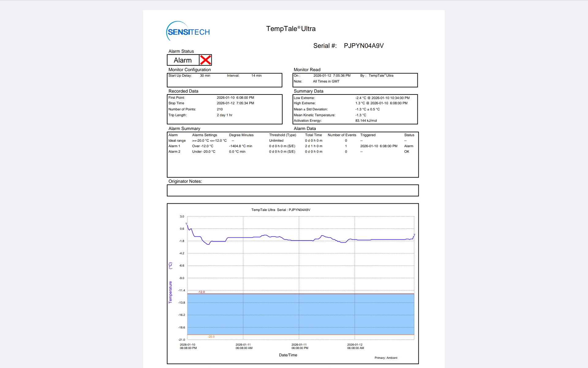
Task: Click the TempTale Ultra document title
Action: coord(291,29)
